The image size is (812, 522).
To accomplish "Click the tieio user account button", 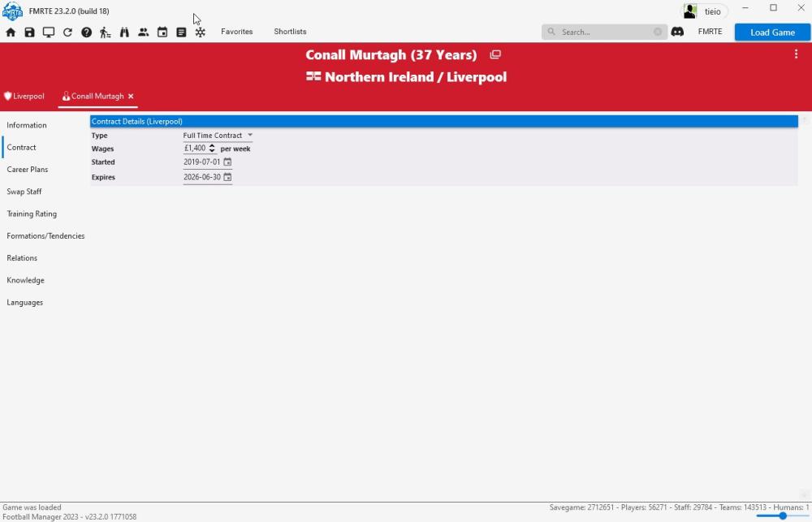I will point(706,11).
